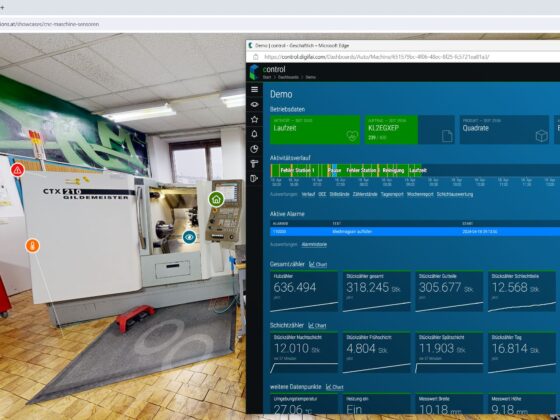
Task: Open the bell notifications icon in sidebar
Action: coord(254,134)
